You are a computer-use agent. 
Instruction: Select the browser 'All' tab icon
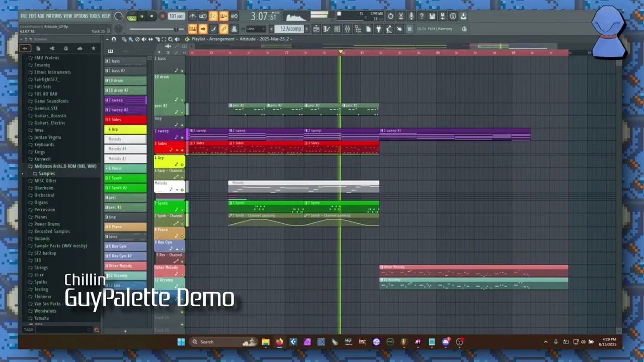[25, 48]
